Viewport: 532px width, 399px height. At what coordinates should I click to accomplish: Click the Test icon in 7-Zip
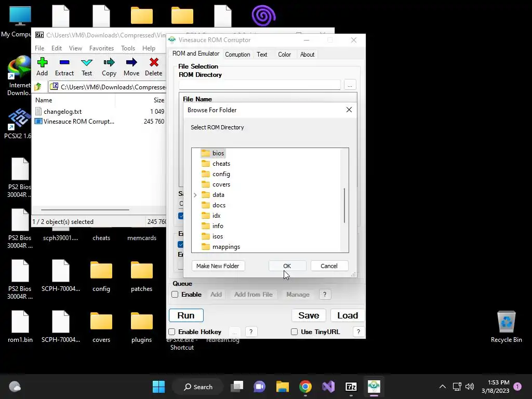click(87, 67)
